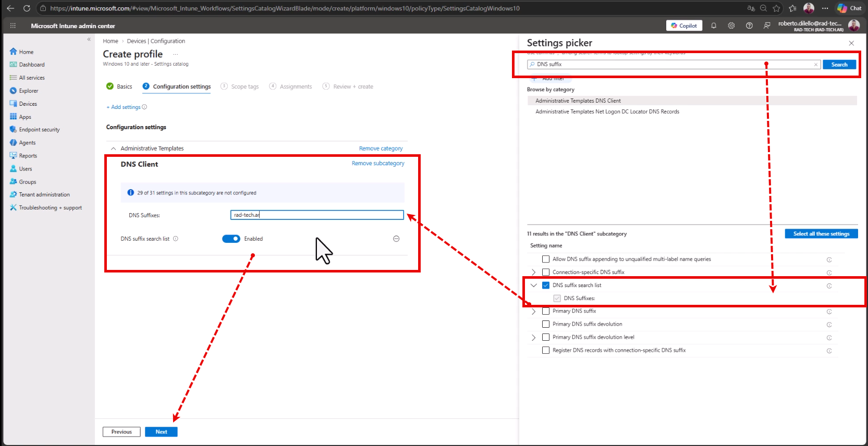Select the Configuration settings step

(177, 86)
